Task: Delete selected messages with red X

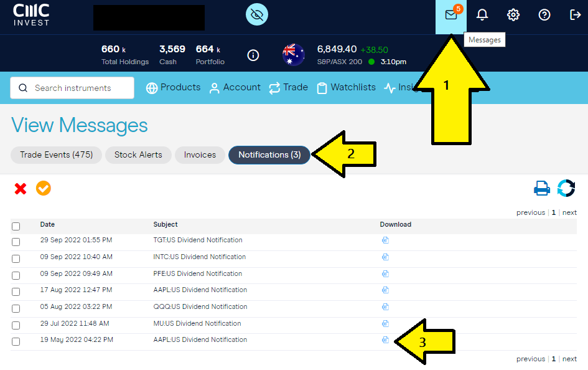Action: 21,189
